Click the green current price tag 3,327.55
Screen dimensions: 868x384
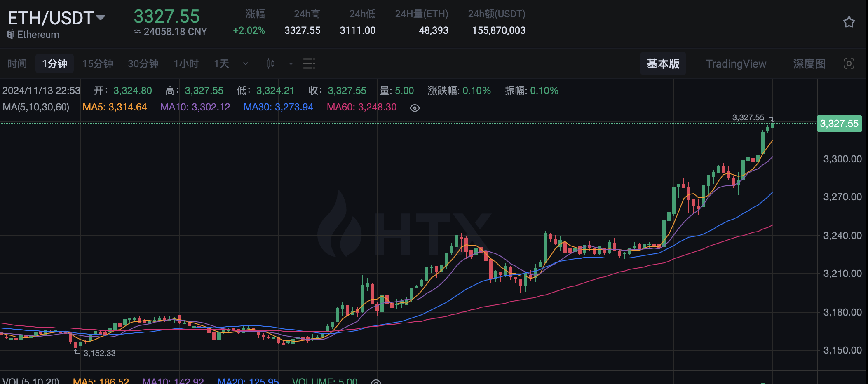click(839, 124)
